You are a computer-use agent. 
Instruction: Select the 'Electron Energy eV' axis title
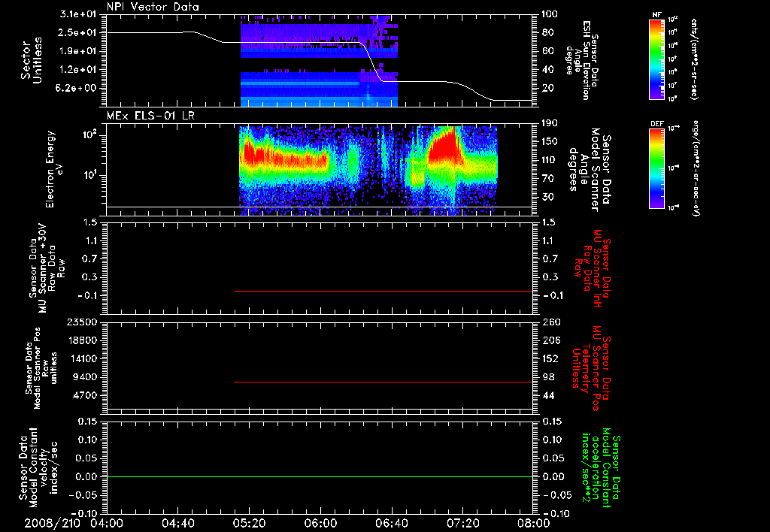pyautogui.click(x=53, y=169)
